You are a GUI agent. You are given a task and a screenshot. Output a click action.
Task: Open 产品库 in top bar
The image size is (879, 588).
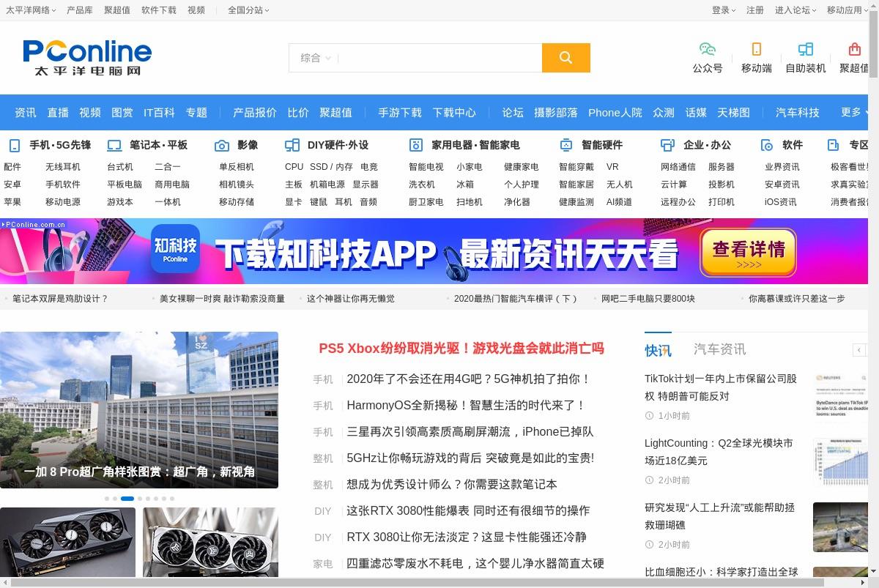click(80, 10)
